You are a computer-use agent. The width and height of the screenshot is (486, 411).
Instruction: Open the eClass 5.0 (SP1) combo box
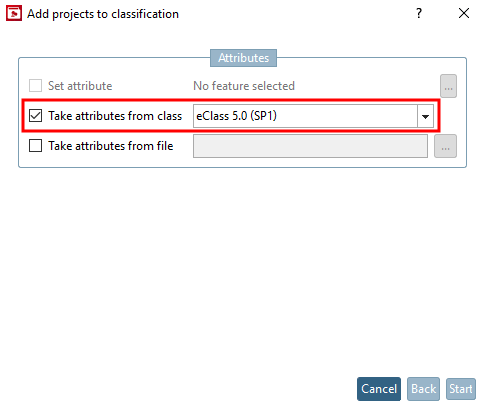tap(313, 116)
